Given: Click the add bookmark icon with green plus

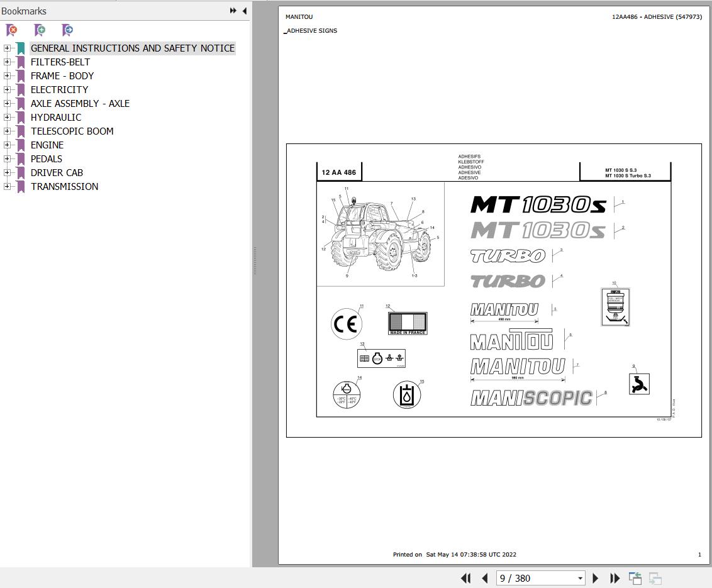Looking at the screenshot, I should pyautogui.click(x=40, y=30).
